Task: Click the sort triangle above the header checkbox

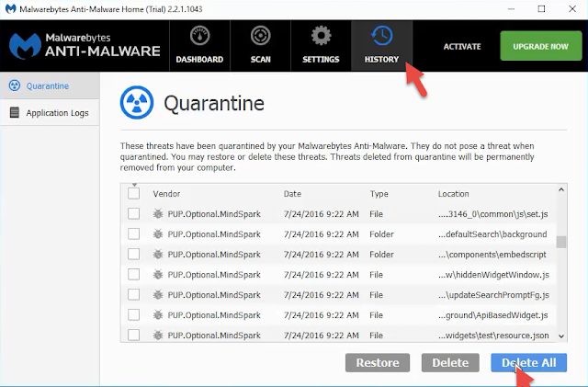Action: tap(134, 185)
